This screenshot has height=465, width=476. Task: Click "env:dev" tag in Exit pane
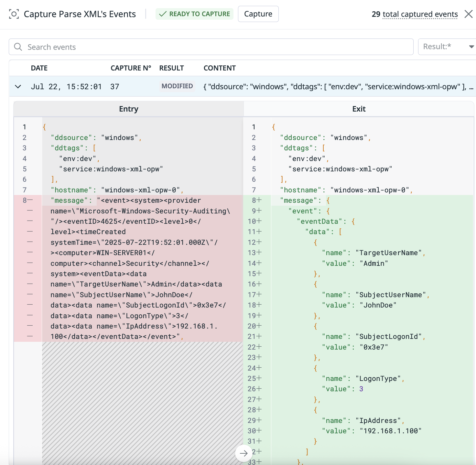click(x=307, y=159)
